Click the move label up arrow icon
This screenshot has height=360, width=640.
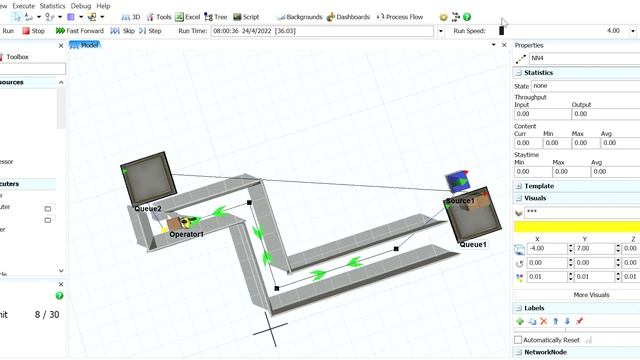556,321
